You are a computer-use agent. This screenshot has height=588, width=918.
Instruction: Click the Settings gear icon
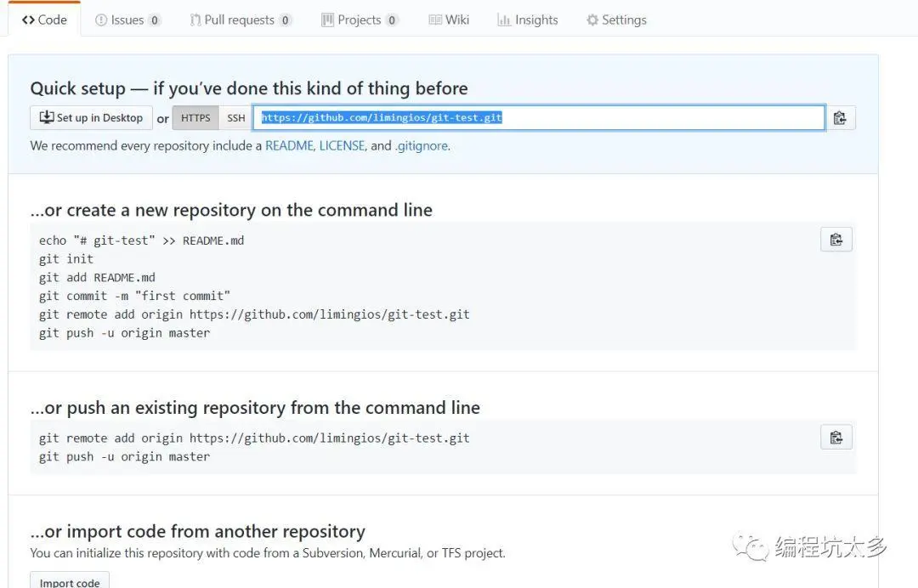[592, 20]
